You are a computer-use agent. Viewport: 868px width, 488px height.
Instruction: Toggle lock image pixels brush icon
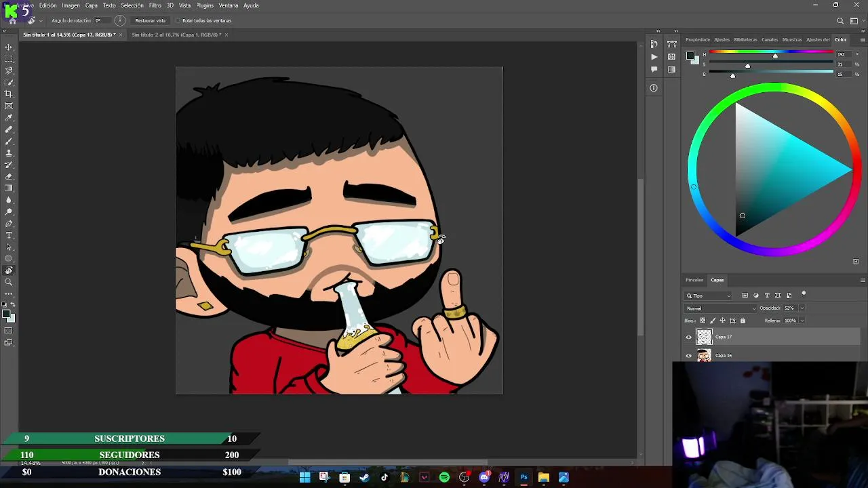pyautogui.click(x=712, y=321)
